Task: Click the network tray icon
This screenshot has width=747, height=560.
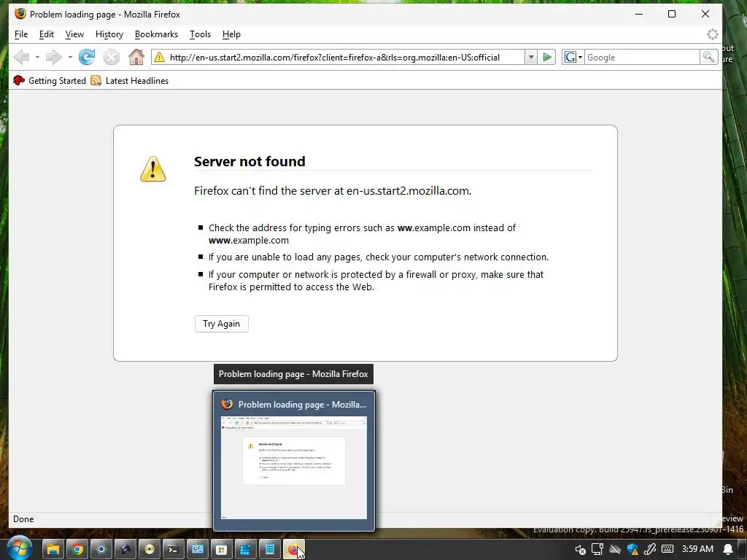Action: point(597,550)
